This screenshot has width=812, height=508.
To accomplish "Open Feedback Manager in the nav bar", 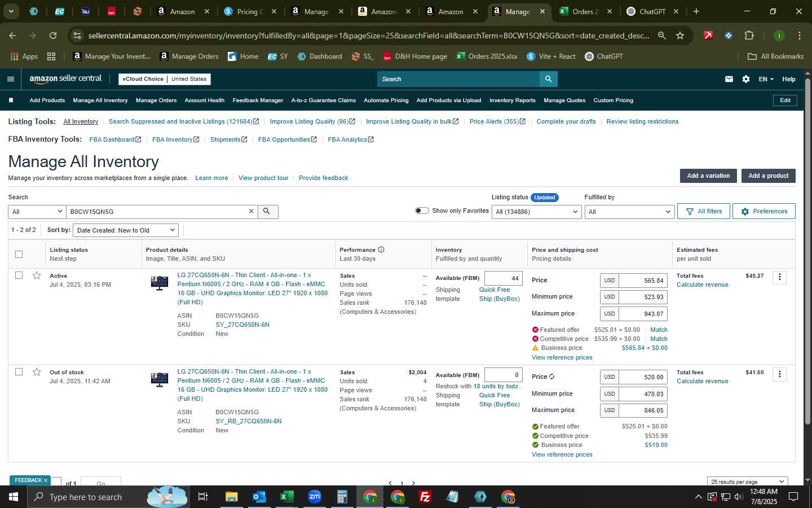I will [258, 100].
